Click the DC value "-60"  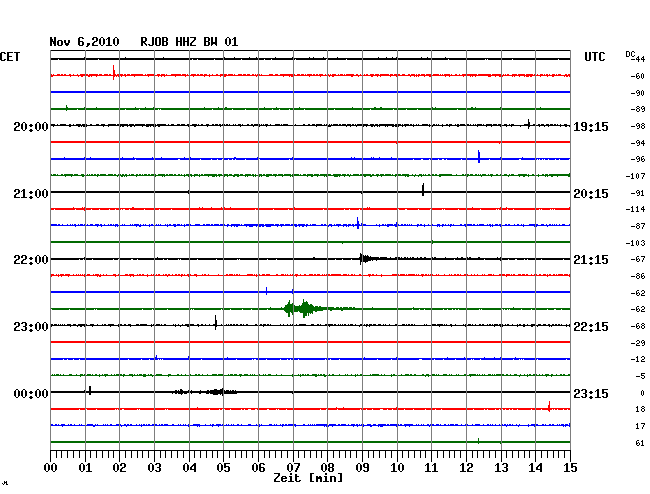638,76
